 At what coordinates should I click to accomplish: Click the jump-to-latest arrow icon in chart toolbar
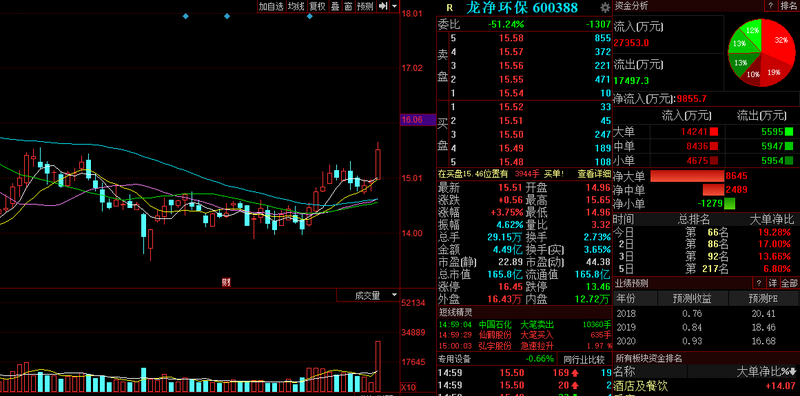(383, 6)
